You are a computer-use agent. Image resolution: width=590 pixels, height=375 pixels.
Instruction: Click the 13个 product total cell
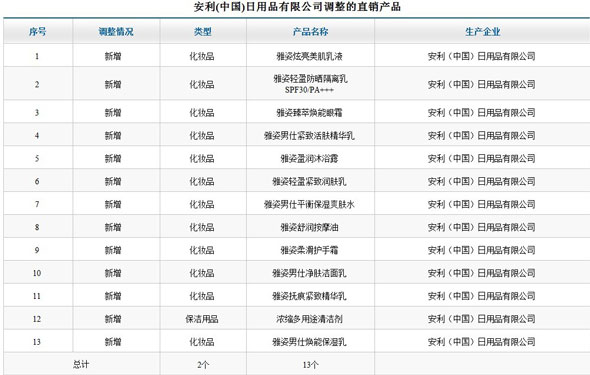(x=310, y=364)
